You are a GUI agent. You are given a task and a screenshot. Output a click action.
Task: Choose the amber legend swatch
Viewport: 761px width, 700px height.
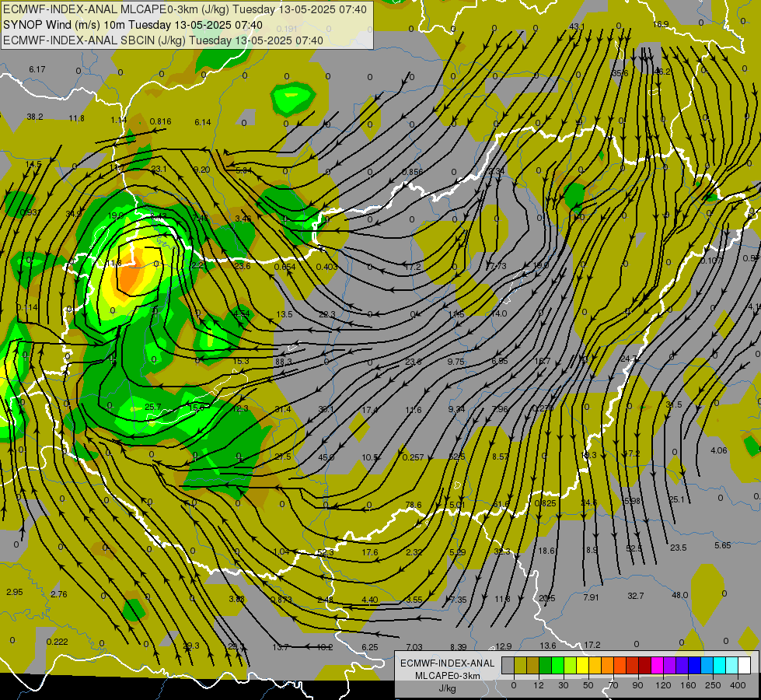coord(595,666)
